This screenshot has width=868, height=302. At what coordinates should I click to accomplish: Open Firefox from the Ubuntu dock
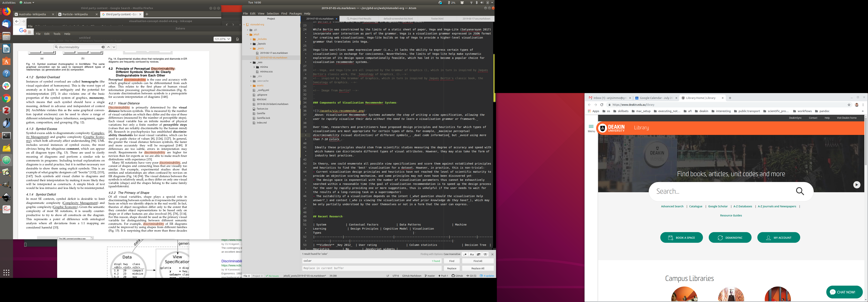coord(6,12)
